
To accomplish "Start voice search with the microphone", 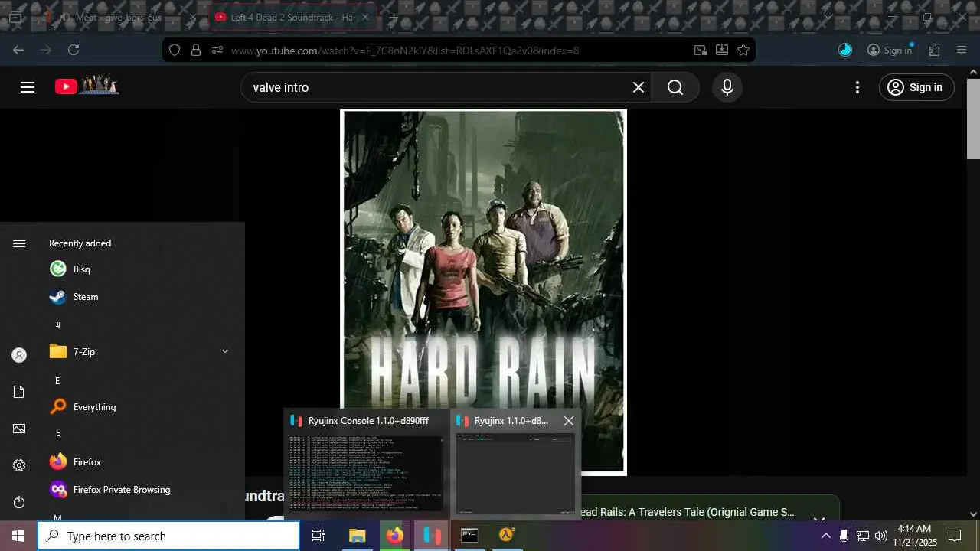I will pos(727,87).
